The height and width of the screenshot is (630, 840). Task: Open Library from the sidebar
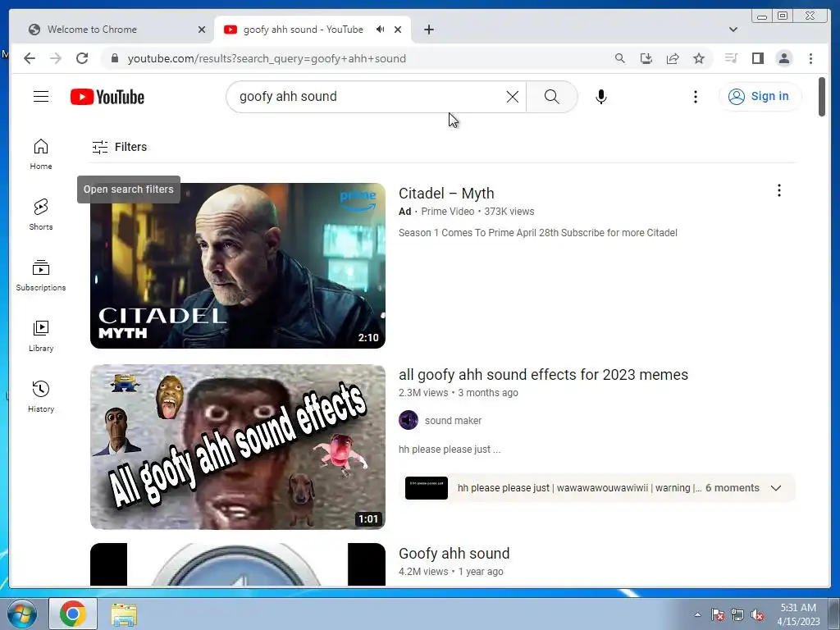[x=41, y=336]
